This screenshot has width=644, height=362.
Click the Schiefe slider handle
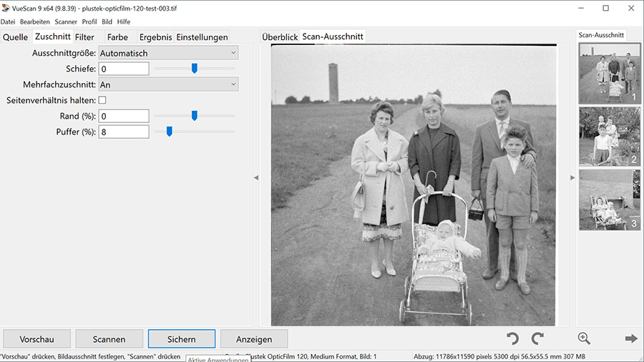tap(194, 69)
